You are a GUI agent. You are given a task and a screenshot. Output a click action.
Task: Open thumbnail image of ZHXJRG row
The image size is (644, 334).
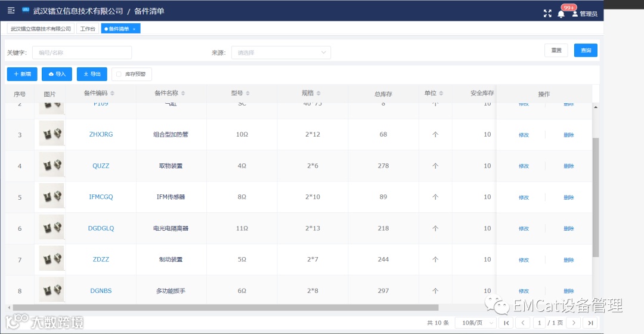pos(51,133)
